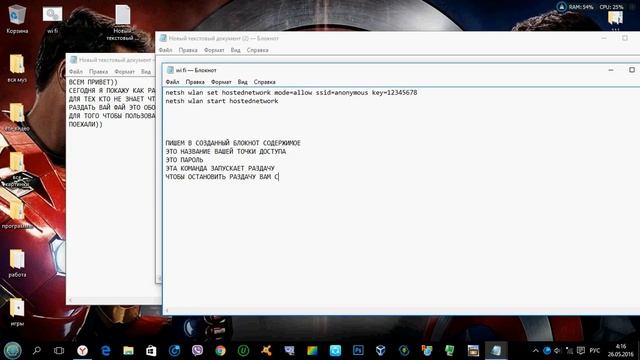Launch Viber from the taskbar

pyautogui.click(x=198, y=350)
